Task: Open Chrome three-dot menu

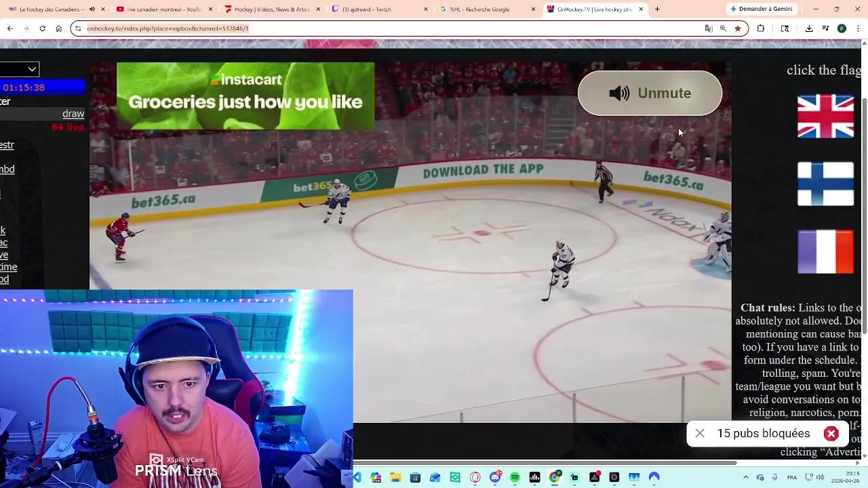Action: (859, 28)
